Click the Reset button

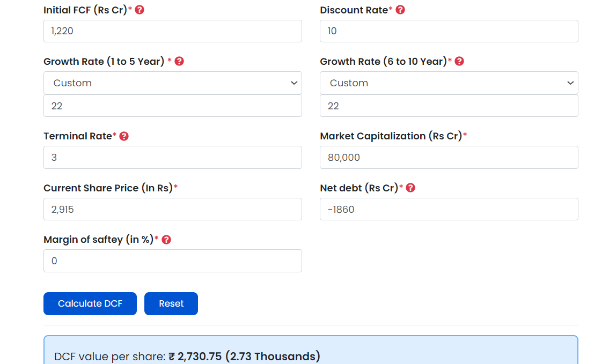point(171,303)
